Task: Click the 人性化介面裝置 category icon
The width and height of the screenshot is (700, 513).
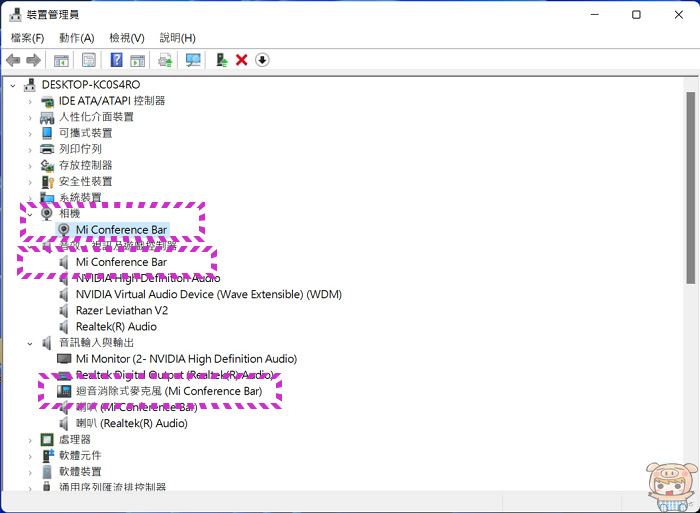Action: coord(47,117)
